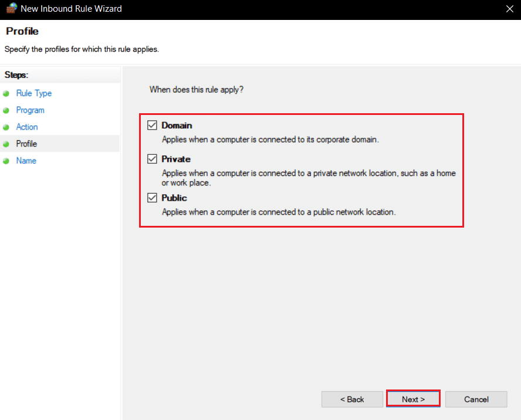Select the Profile step in sidebar
This screenshot has height=420, width=521.
27,144
